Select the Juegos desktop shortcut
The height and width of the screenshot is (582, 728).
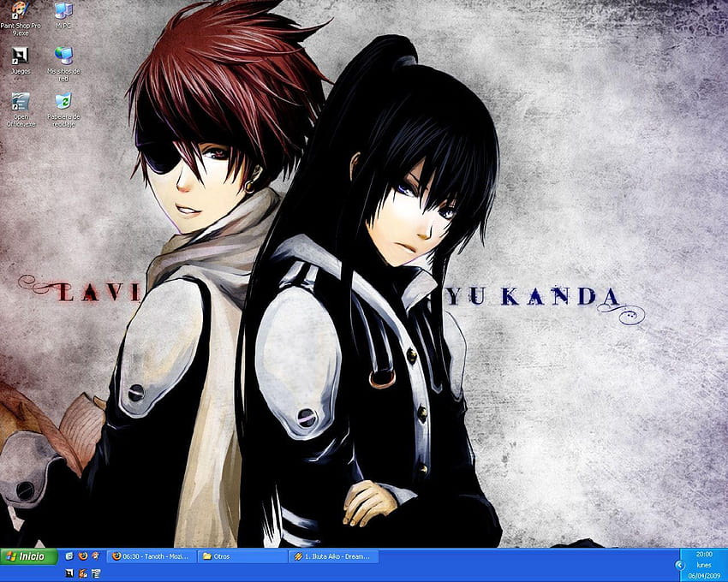21,60
